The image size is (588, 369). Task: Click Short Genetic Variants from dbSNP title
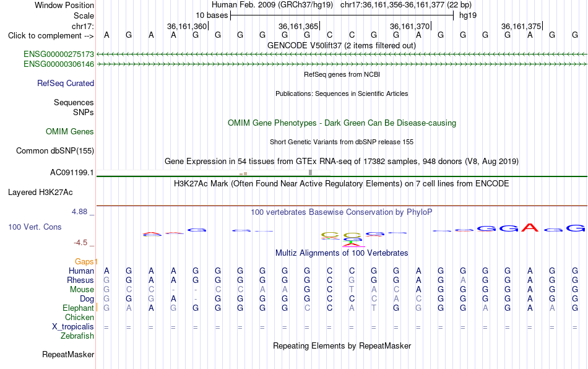click(342, 142)
